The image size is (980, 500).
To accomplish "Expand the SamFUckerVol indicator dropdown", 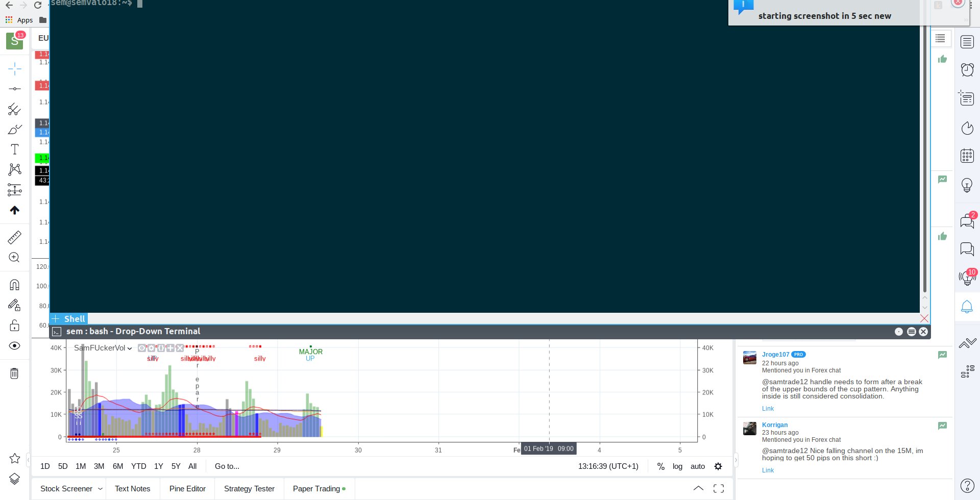I will point(130,348).
